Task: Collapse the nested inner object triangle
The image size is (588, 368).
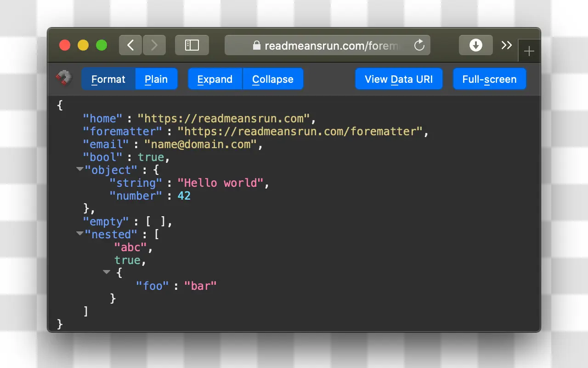Action: tap(107, 272)
